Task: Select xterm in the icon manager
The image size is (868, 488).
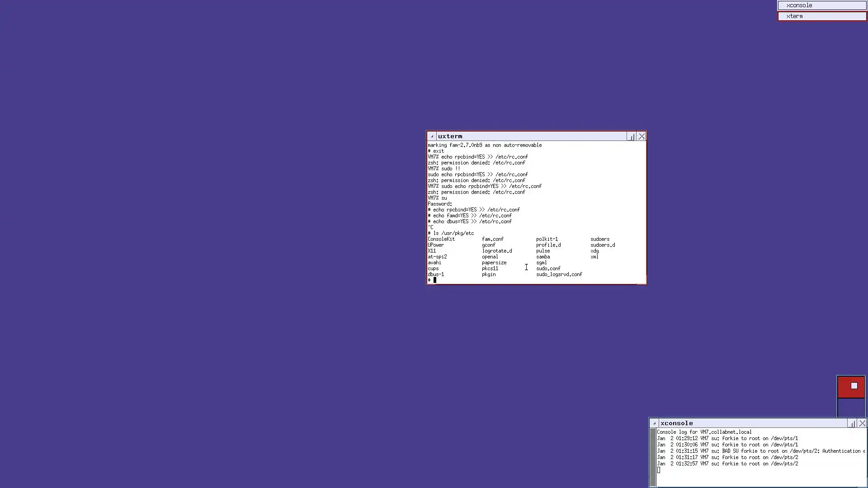Action: (x=821, y=16)
